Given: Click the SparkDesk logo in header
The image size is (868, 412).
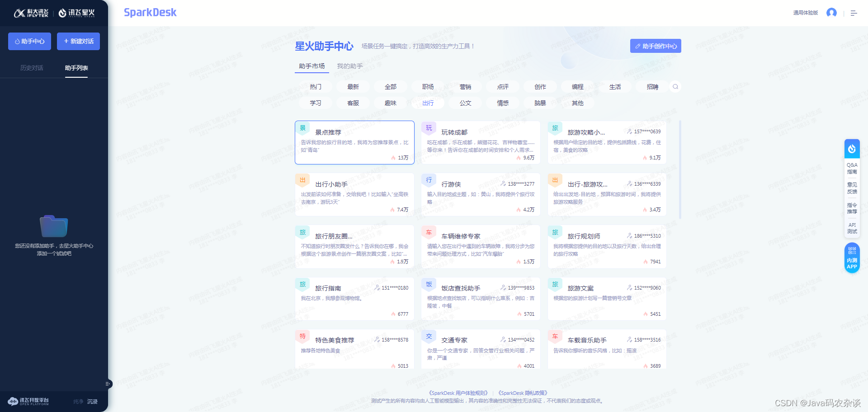Looking at the screenshot, I should click(x=150, y=13).
